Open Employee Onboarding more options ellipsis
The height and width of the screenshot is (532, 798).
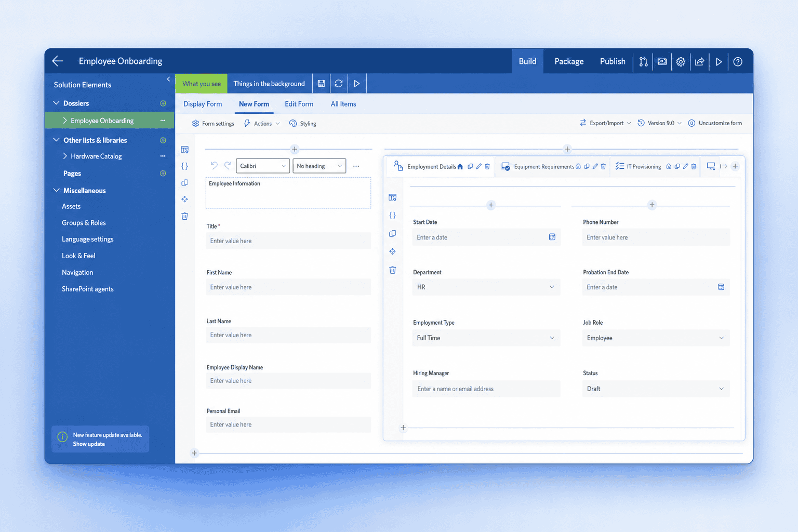tap(163, 121)
